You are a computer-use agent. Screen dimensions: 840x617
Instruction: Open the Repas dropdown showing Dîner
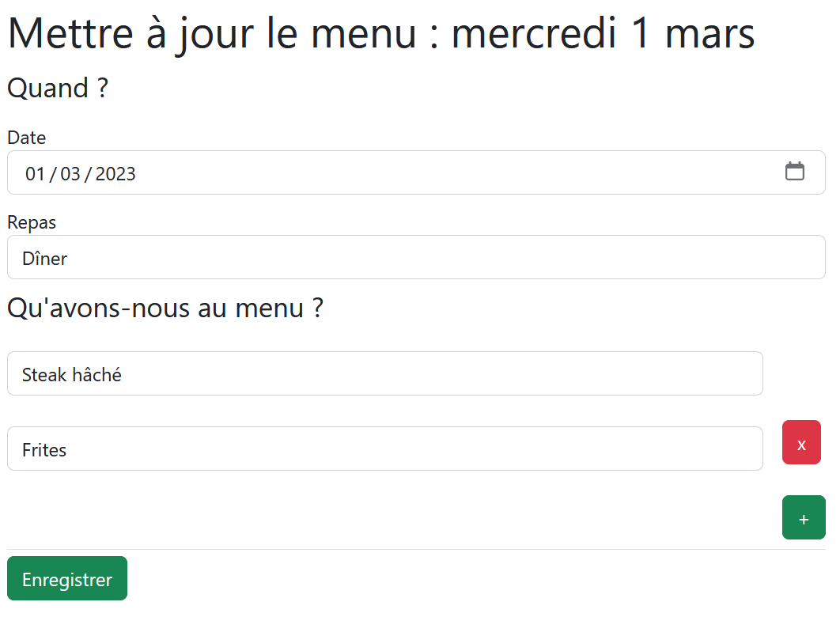(x=416, y=258)
